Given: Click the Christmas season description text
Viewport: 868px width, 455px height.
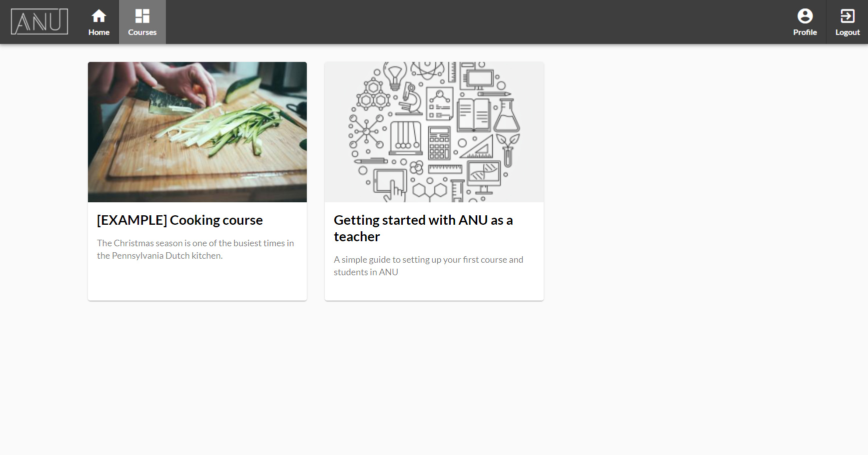Looking at the screenshot, I should pyautogui.click(x=195, y=249).
